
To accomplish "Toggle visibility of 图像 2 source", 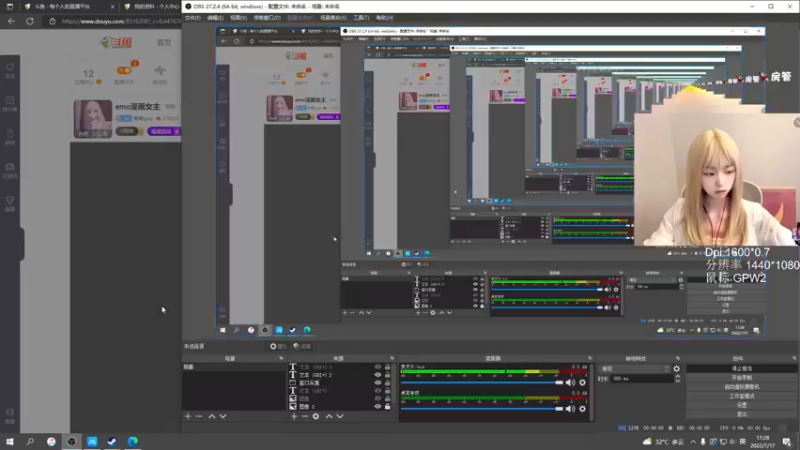I will (378, 407).
